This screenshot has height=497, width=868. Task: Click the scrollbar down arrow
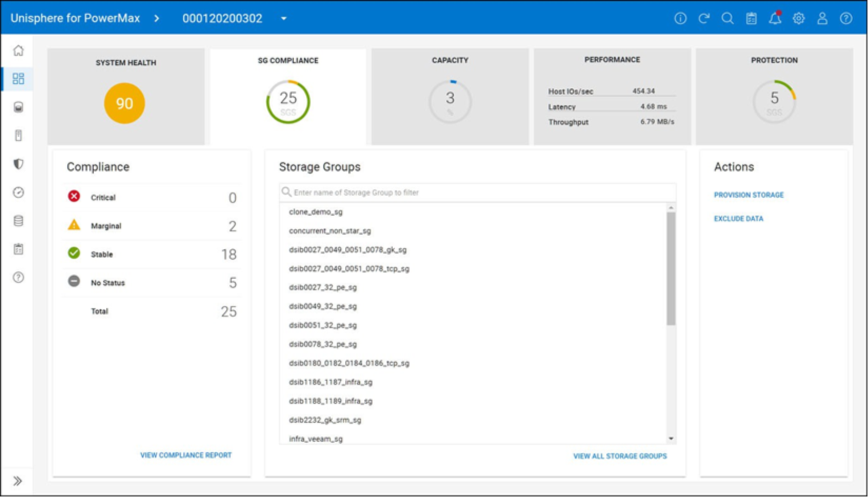coord(671,439)
